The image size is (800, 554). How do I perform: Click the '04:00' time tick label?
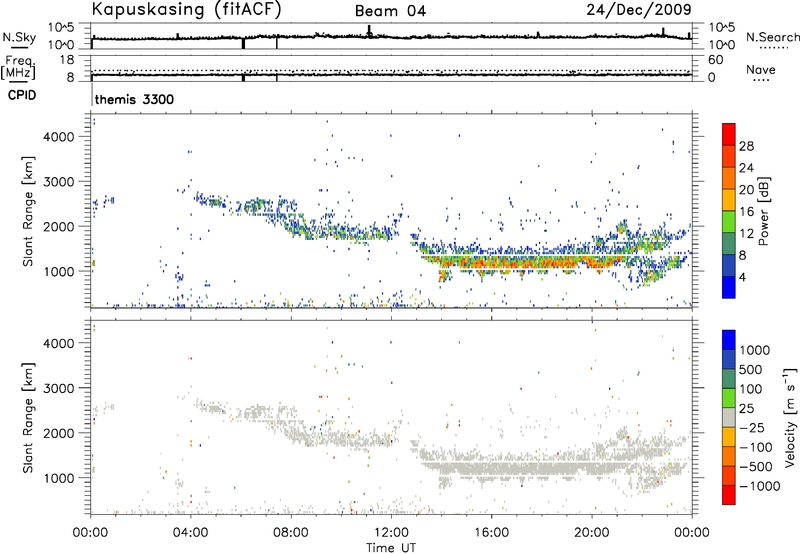[x=190, y=533]
